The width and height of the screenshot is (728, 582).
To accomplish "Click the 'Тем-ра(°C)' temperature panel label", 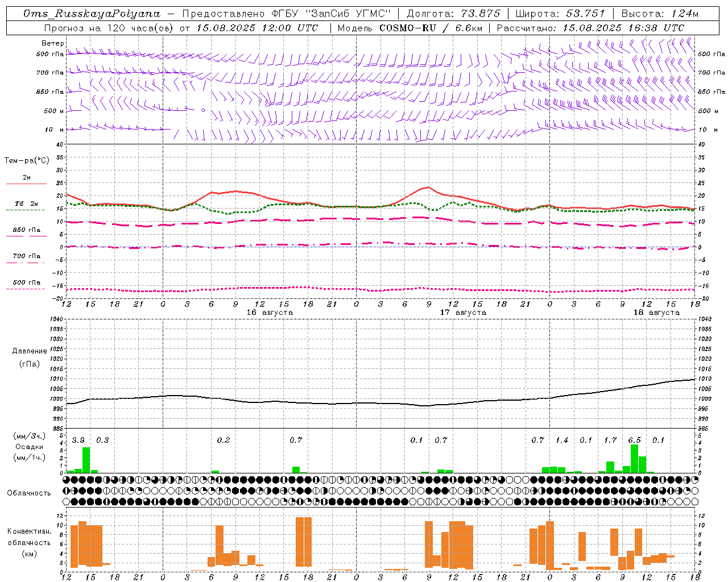I will (27, 161).
